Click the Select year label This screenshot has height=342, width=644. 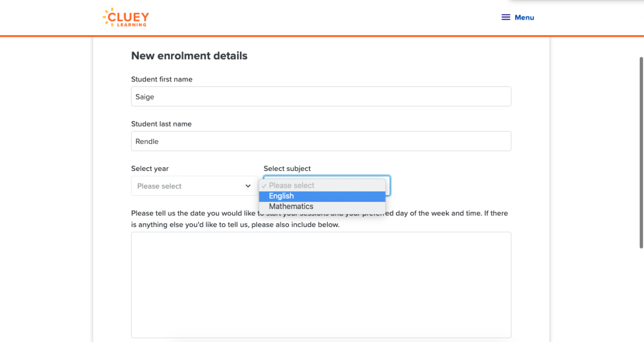[150, 169]
